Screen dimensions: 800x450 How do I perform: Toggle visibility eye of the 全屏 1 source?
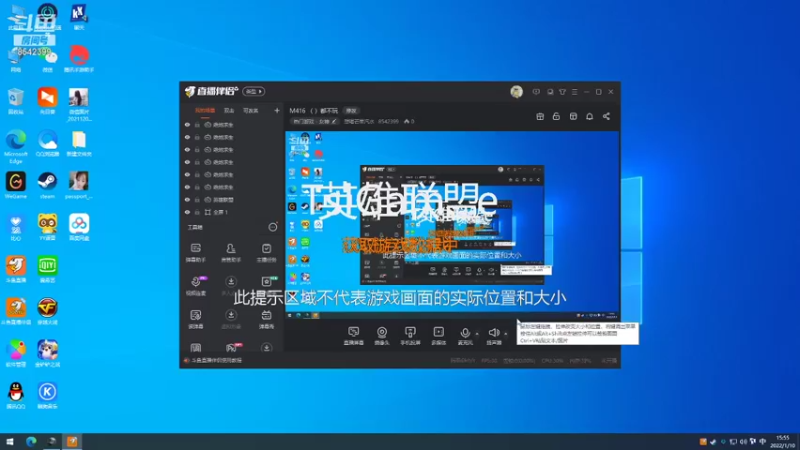click(187, 212)
